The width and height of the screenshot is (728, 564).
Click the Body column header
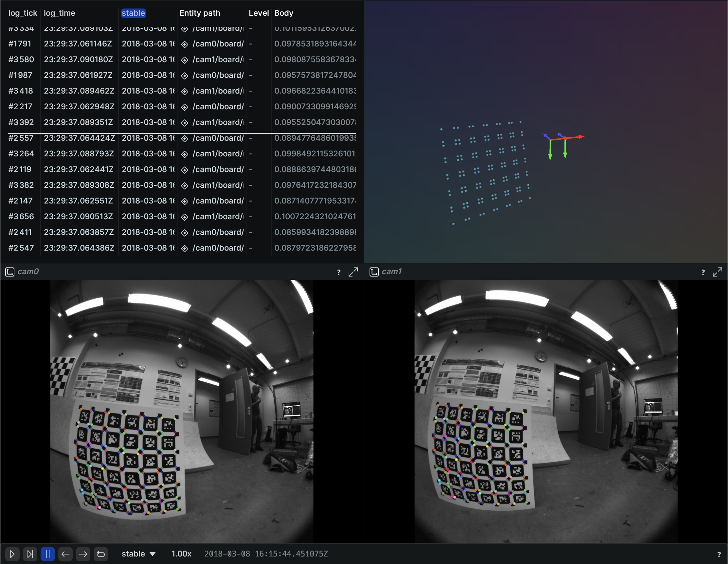coord(284,13)
